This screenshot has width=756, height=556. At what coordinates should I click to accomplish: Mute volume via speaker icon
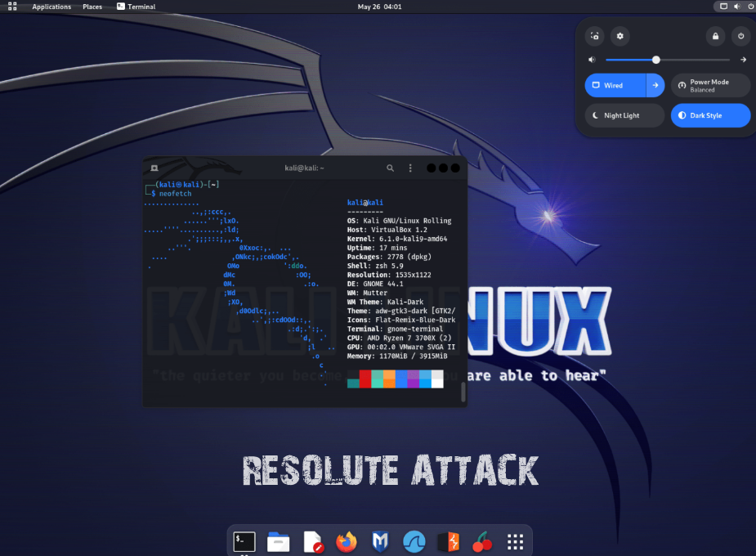(592, 60)
